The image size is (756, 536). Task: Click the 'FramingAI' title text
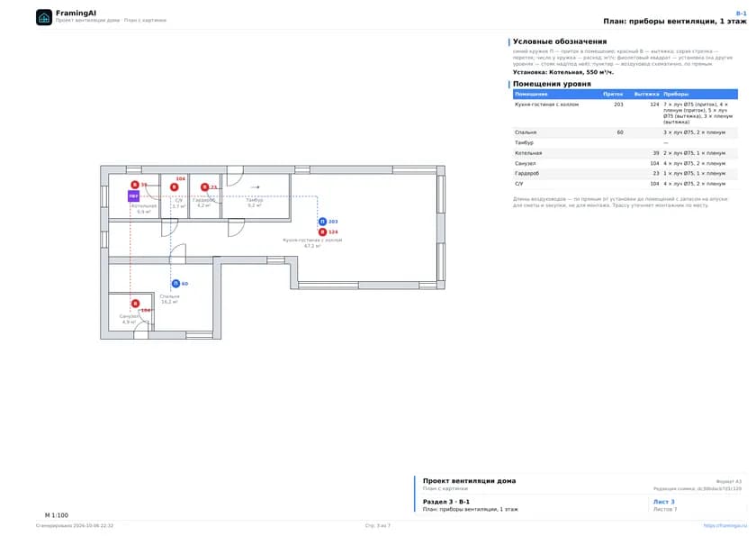tap(76, 13)
